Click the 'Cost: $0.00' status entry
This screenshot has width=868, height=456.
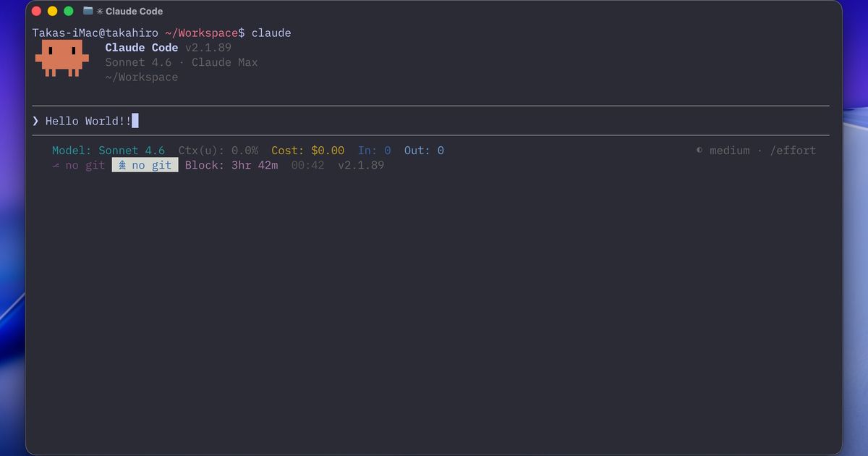(308, 151)
